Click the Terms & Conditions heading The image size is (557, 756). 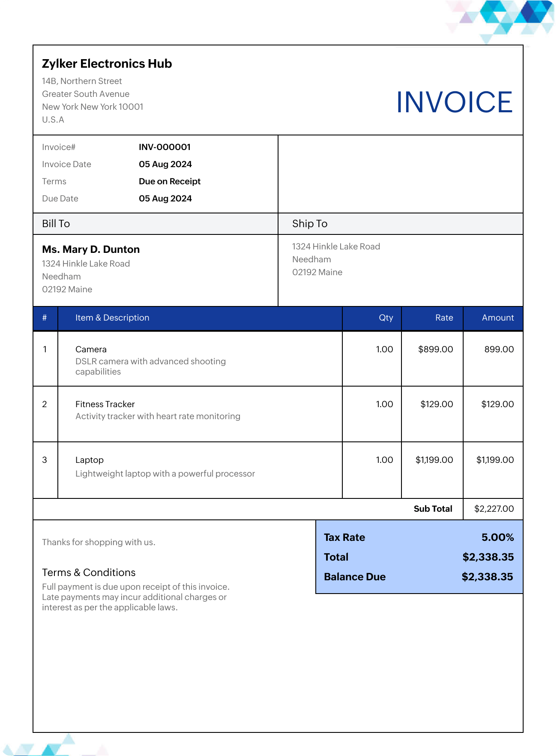(89, 573)
